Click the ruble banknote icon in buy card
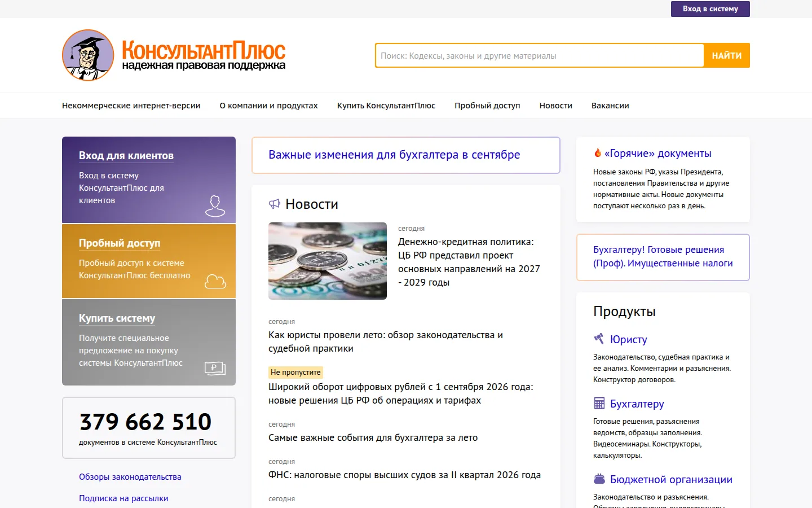812x508 pixels. click(215, 369)
